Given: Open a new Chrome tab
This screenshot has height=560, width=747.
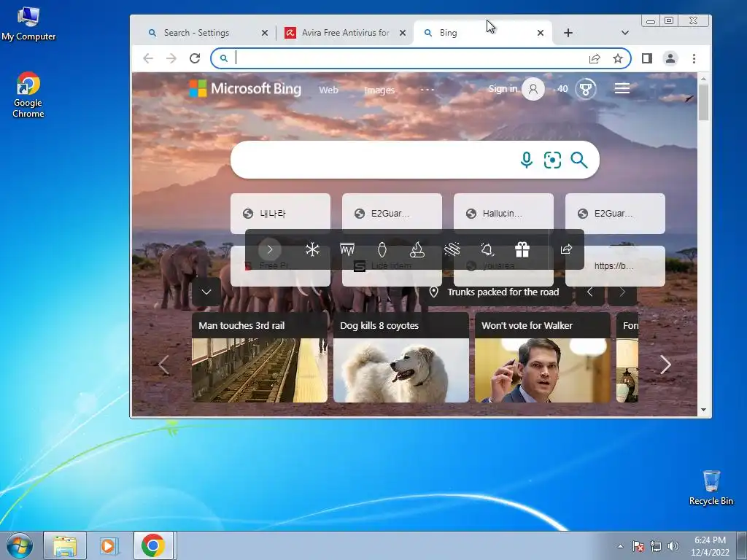Looking at the screenshot, I should [x=568, y=33].
